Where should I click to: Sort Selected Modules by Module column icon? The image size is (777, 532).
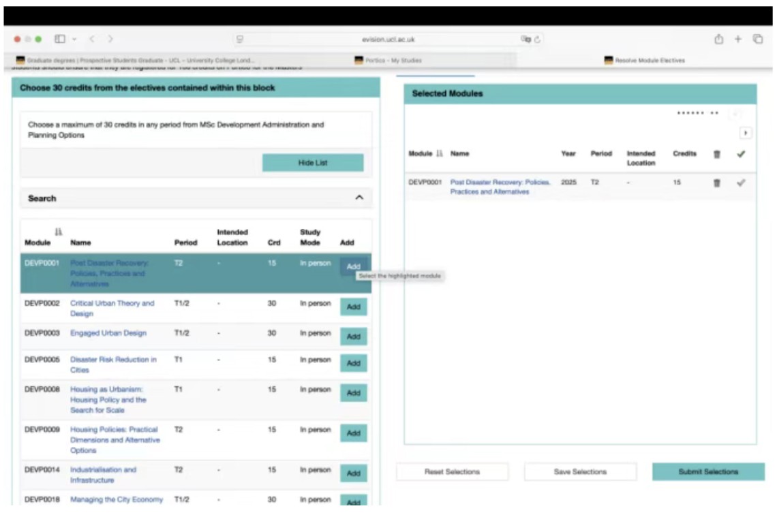[x=440, y=154]
